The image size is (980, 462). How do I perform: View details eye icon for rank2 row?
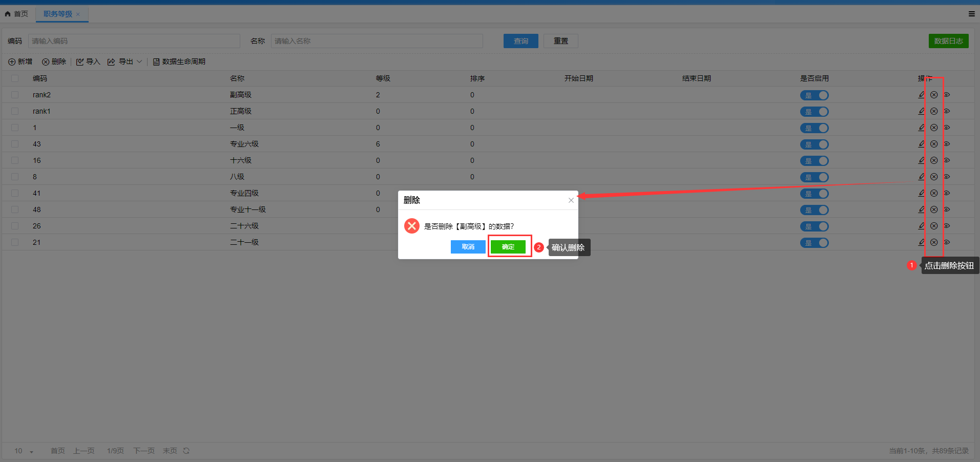point(947,95)
